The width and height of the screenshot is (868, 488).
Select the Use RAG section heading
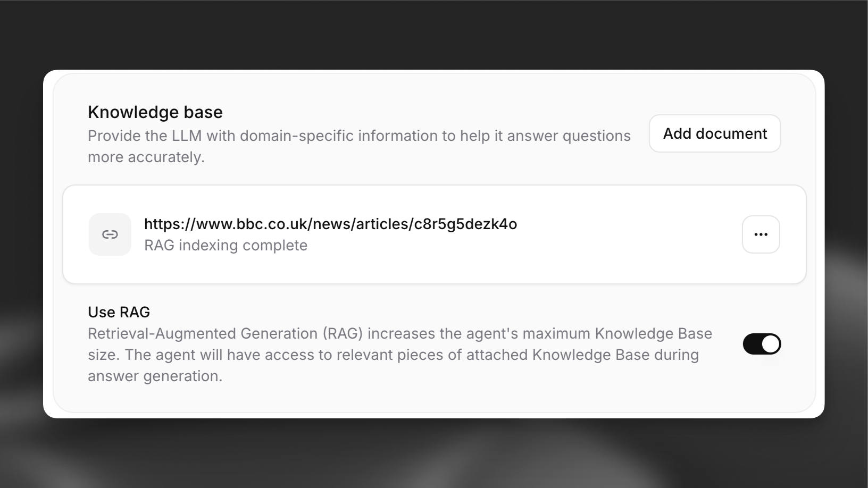tap(119, 312)
